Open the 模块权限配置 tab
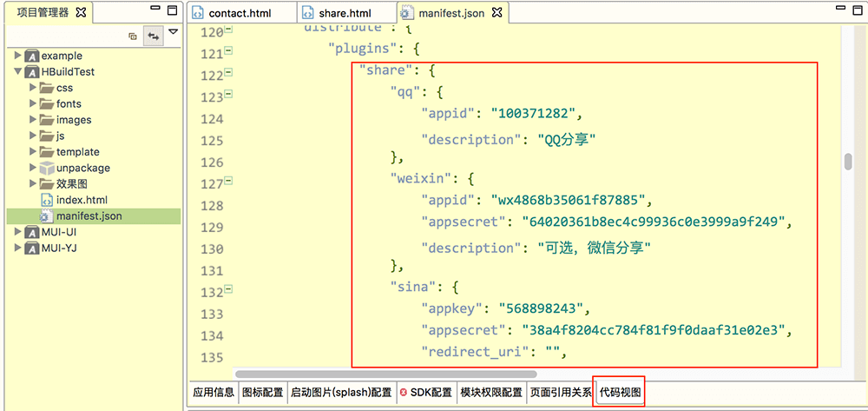Screen dimensions: 868x411 click(x=491, y=393)
